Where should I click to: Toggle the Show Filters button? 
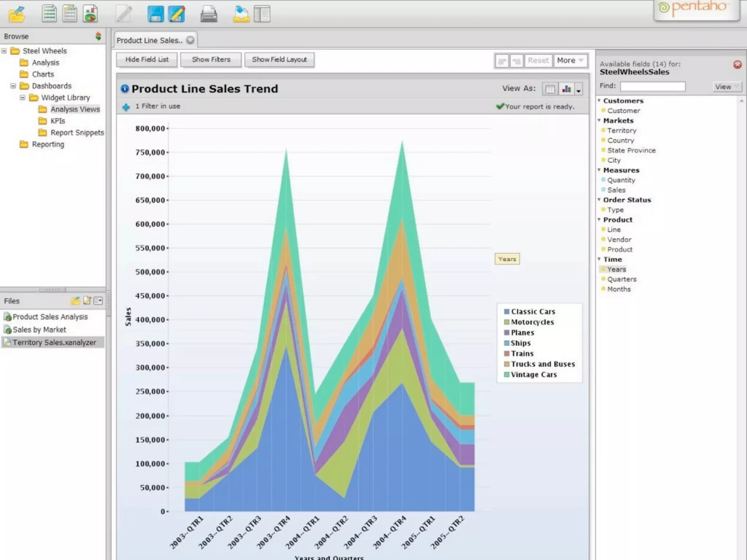pos(211,60)
